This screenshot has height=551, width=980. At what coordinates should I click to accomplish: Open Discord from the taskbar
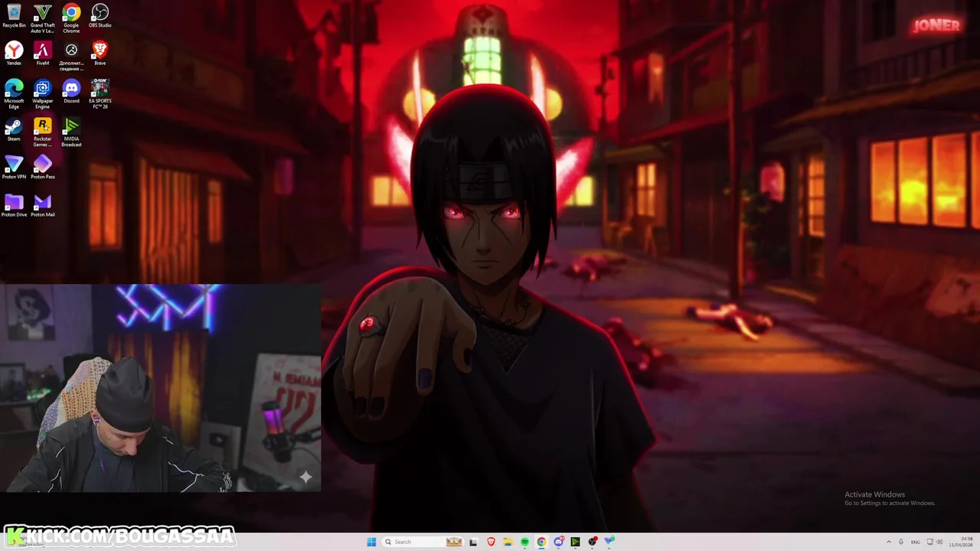[558, 542]
